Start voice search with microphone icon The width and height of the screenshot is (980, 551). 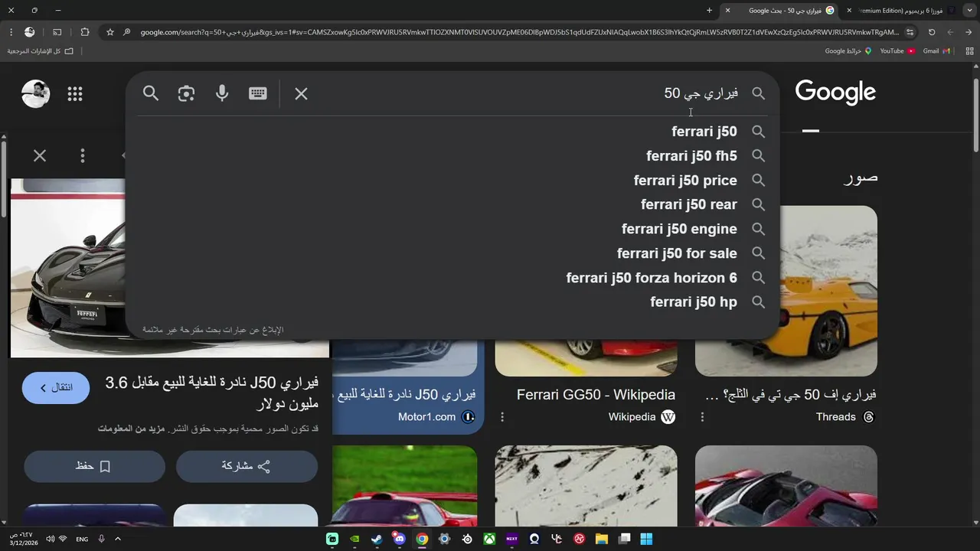tap(222, 93)
